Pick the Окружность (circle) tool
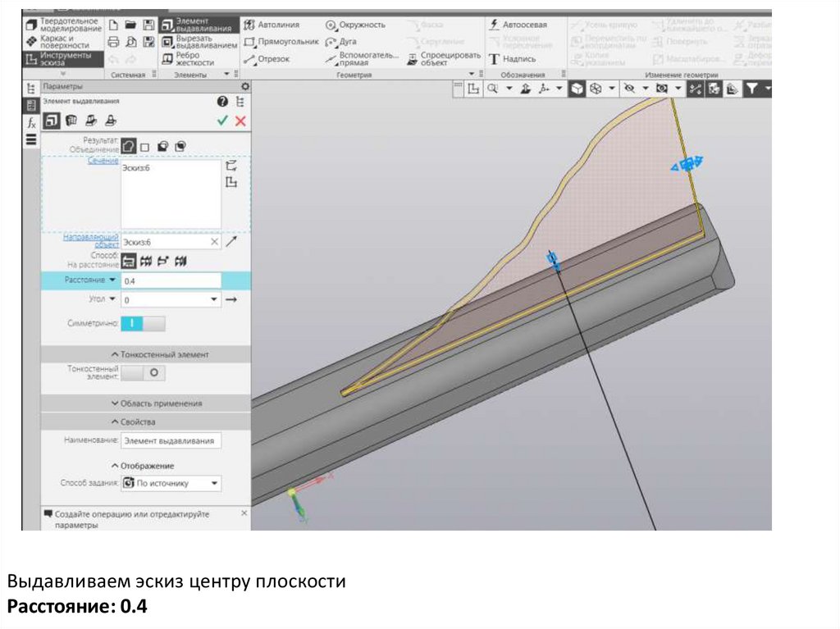The image size is (840, 629). (x=355, y=25)
